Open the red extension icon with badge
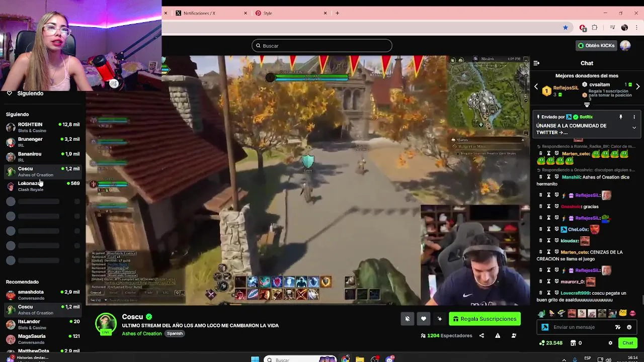Image resolution: width=644 pixels, height=362 pixels. click(x=582, y=28)
